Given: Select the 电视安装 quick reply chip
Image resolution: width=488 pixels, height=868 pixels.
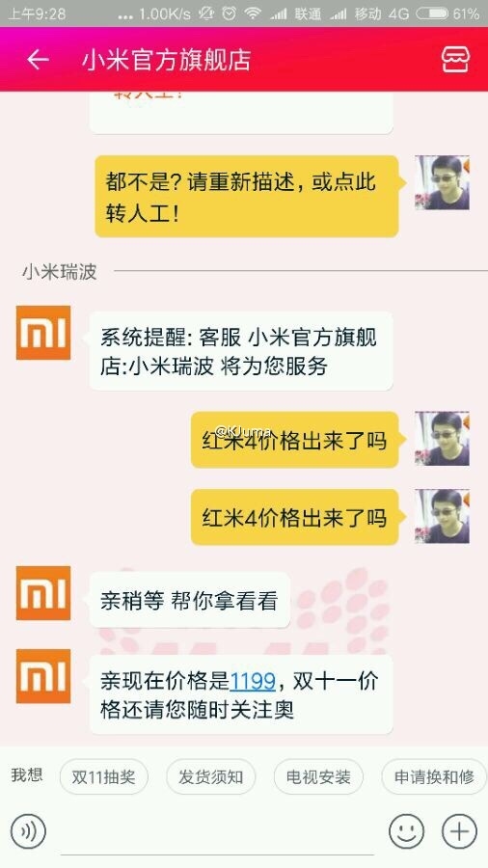Looking at the screenshot, I should coord(318,776).
